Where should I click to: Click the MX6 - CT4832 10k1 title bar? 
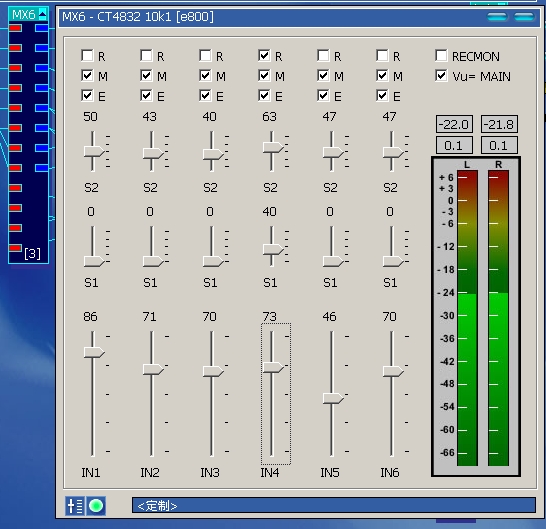pos(272,17)
